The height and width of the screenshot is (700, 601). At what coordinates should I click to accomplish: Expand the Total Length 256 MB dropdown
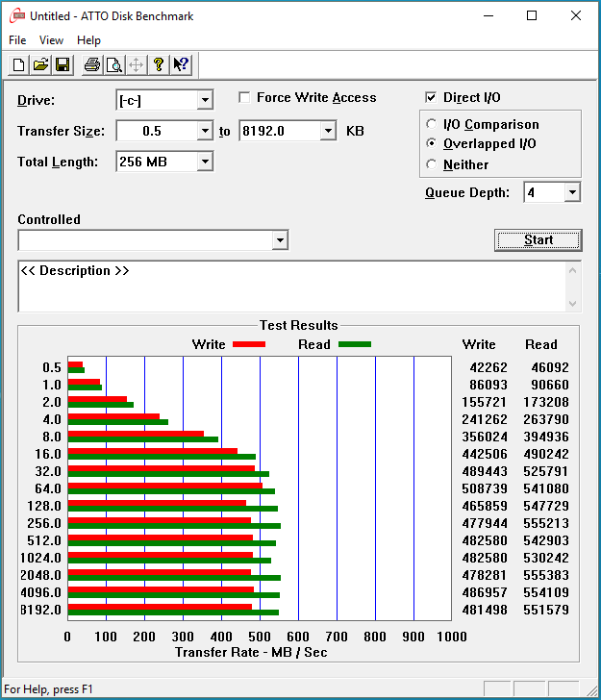point(205,162)
